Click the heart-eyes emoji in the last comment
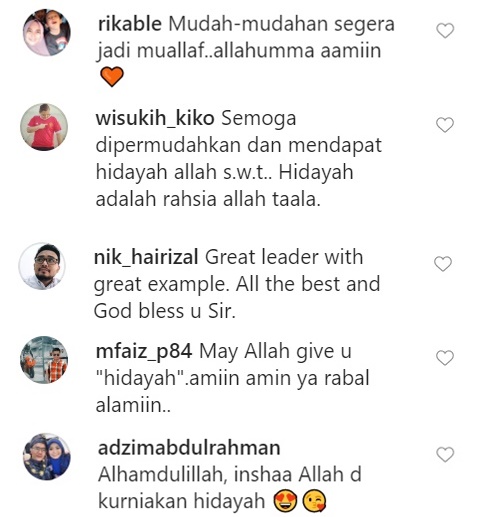 point(285,502)
